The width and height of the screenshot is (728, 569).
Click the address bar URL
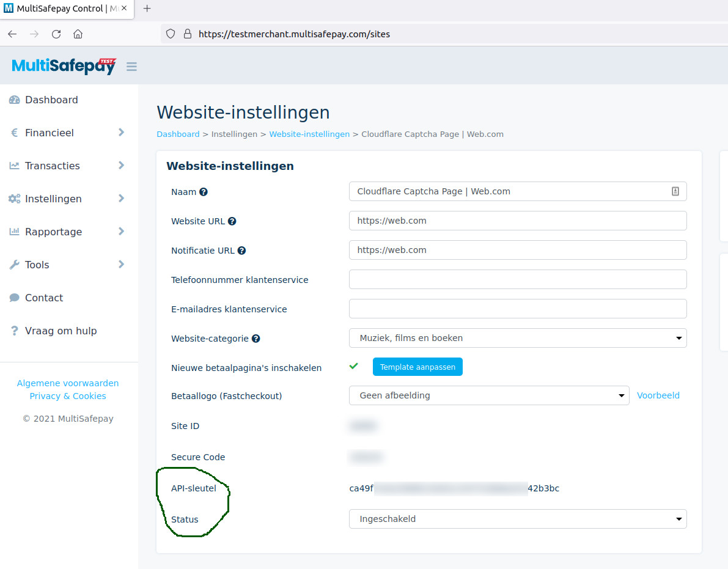click(294, 34)
